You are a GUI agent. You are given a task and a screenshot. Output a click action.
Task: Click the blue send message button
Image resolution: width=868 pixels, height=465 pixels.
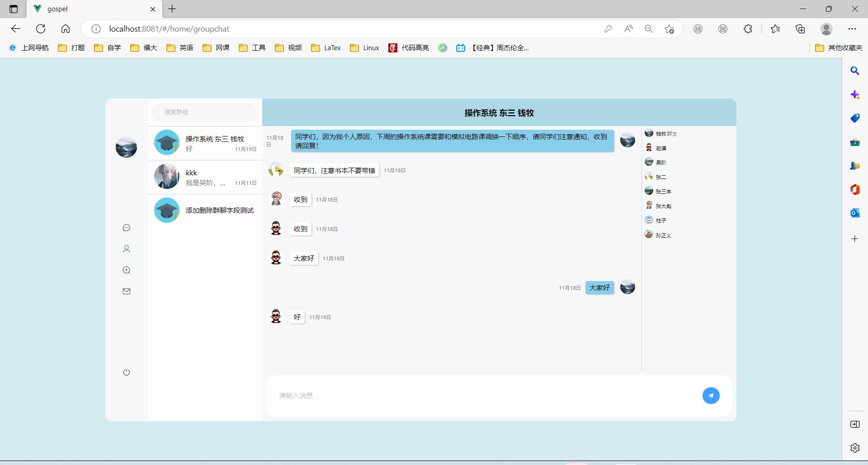tap(711, 395)
